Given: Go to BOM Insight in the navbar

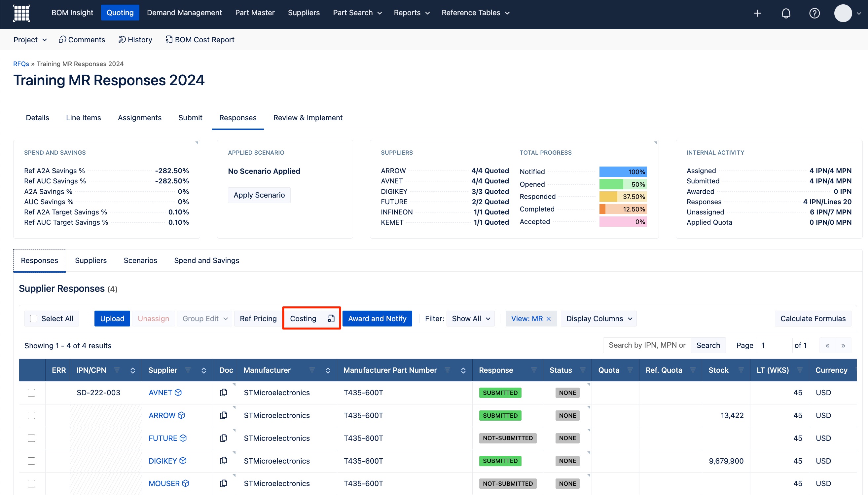Looking at the screenshot, I should pyautogui.click(x=72, y=13).
